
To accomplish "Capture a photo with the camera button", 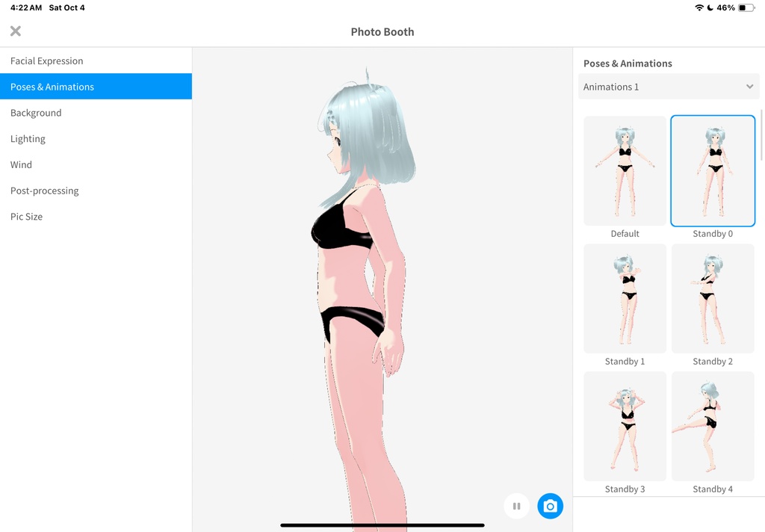I will coord(551,506).
